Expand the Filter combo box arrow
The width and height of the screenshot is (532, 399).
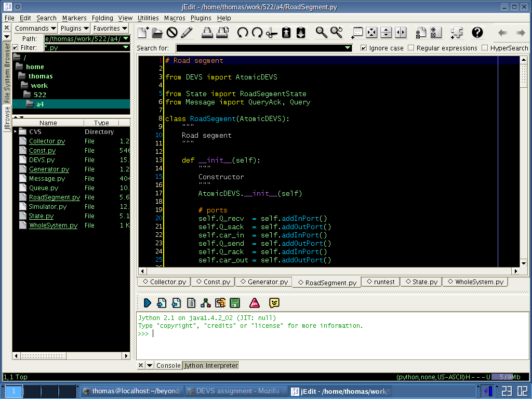coord(126,47)
